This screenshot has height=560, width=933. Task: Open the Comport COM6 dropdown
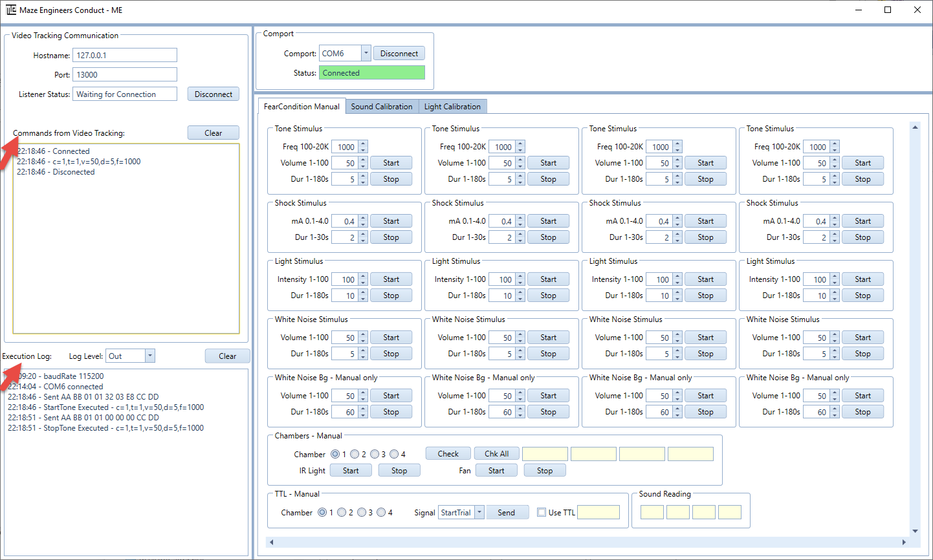[366, 54]
